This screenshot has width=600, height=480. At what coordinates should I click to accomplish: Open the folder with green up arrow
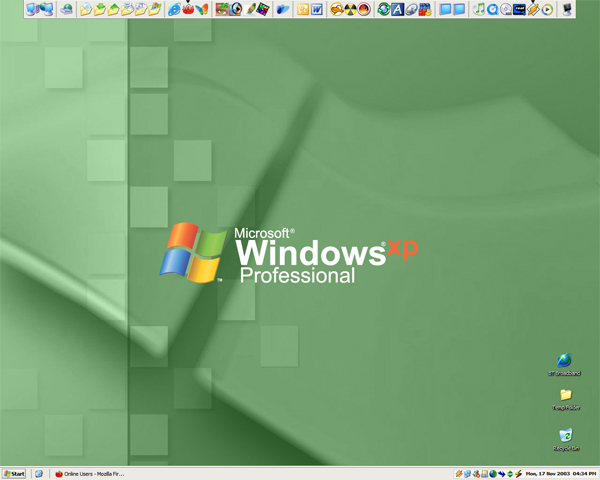tap(113, 9)
